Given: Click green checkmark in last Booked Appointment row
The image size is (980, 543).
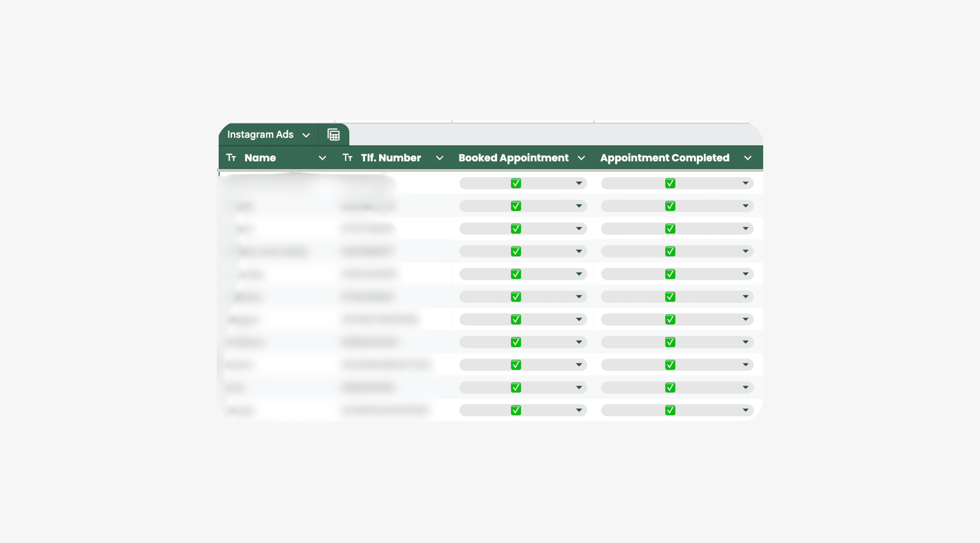Looking at the screenshot, I should 516,410.
